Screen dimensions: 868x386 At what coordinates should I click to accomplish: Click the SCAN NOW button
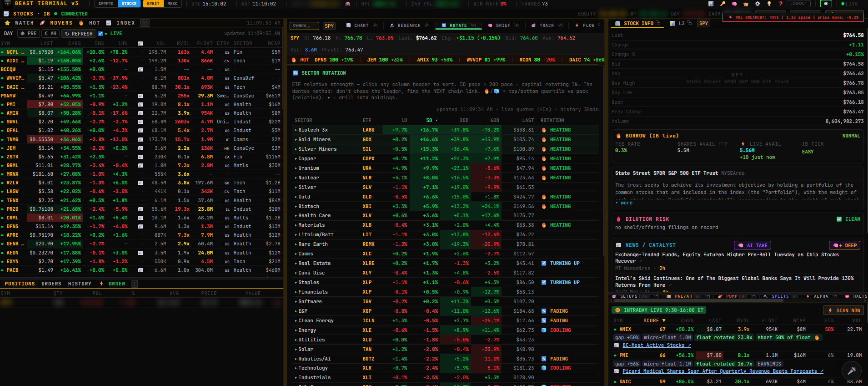point(844,310)
